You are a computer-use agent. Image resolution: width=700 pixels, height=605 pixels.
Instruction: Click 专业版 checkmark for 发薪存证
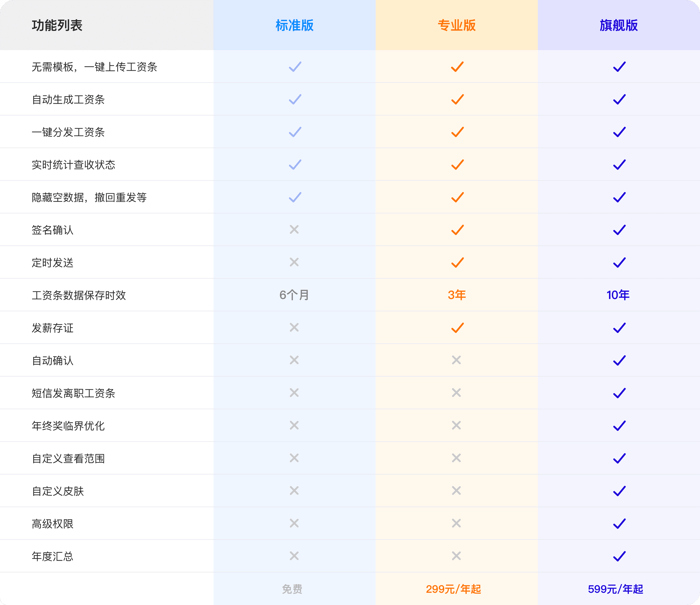coord(457,328)
